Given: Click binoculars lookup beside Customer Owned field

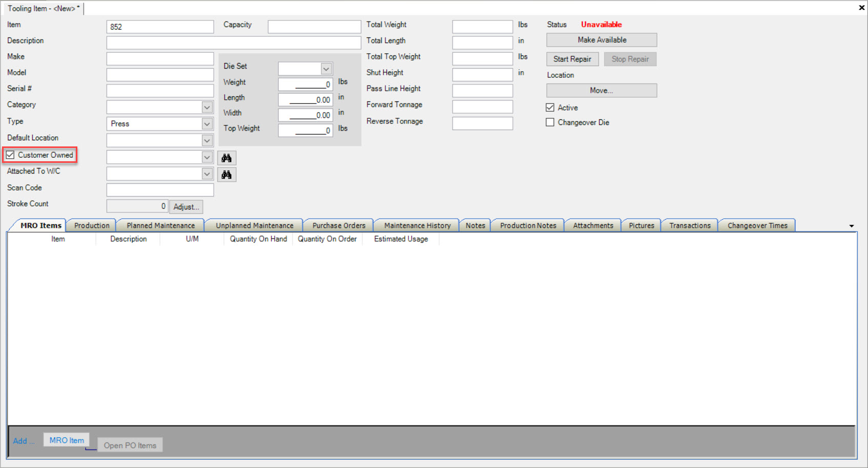Looking at the screenshot, I should pos(226,158).
